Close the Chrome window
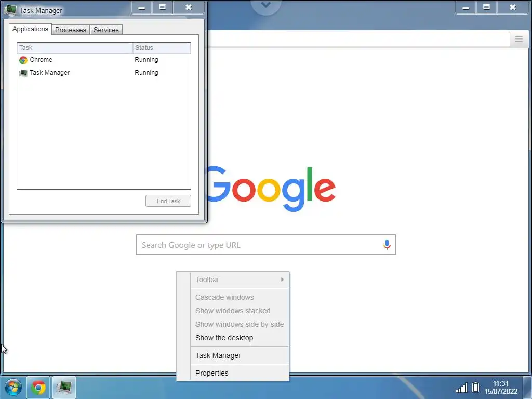Image resolution: width=532 pixels, height=399 pixels. (513, 7)
